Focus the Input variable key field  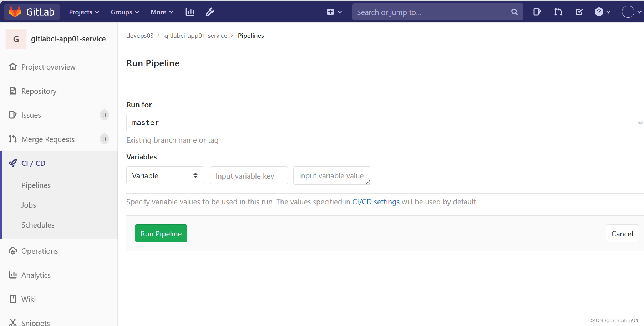tap(249, 175)
